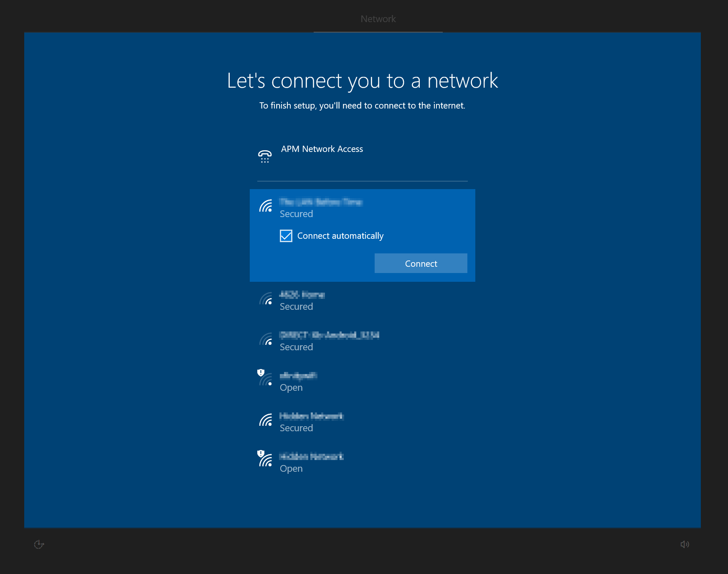Click the volume speaker icon

pos(685,544)
